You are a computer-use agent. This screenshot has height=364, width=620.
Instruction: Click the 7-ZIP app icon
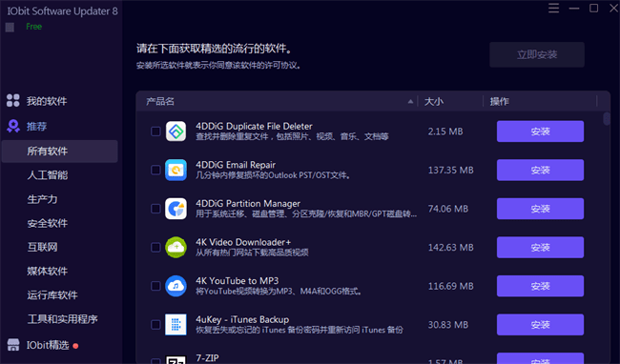tap(176, 359)
